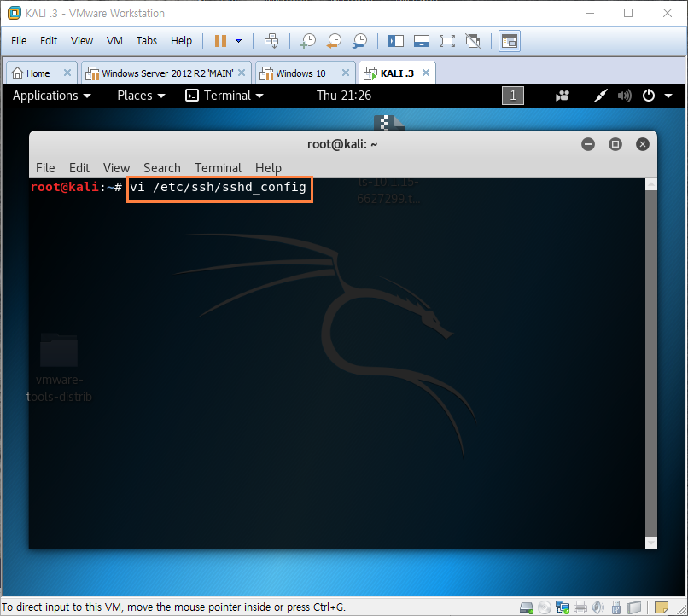Image resolution: width=688 pixels, height=616 pixels.
Task: Open terminal Edit menu
Action: [x=79, y=168]
